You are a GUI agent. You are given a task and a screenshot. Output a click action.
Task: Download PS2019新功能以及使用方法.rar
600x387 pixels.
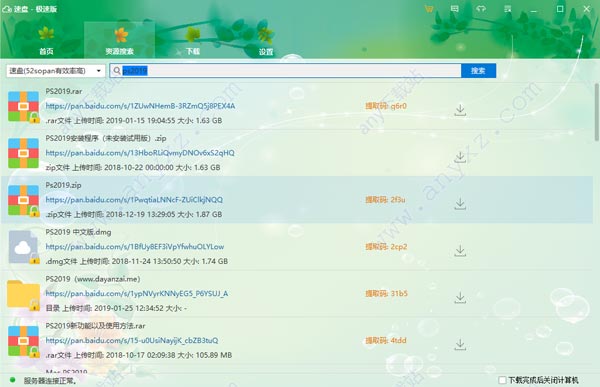[460, 345]
